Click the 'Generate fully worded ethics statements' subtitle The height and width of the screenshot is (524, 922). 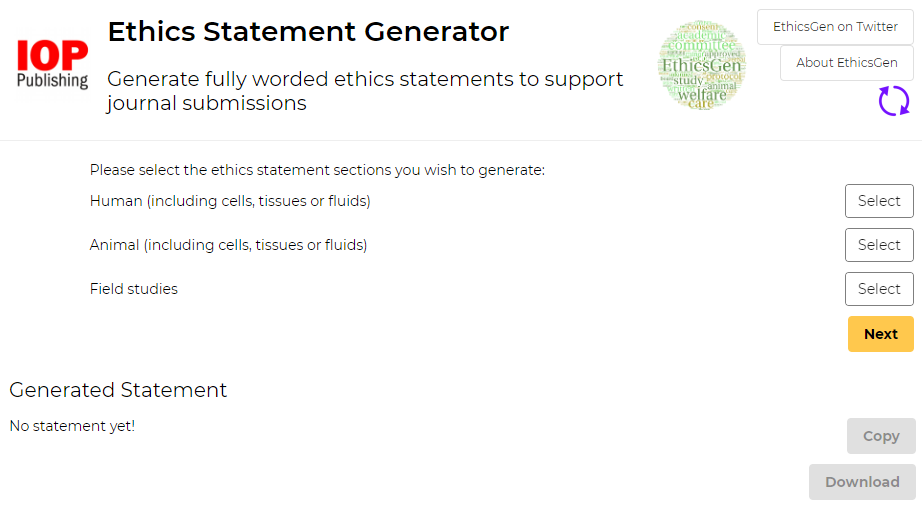(x=365, y=91)
